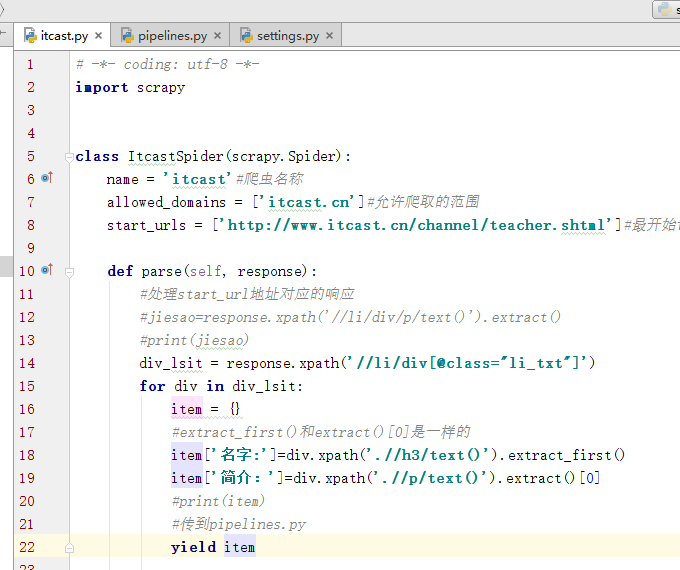680x570 pixels.
Task: Click the 'import' keyword on line 2
Action: click(x=102, y=87)
